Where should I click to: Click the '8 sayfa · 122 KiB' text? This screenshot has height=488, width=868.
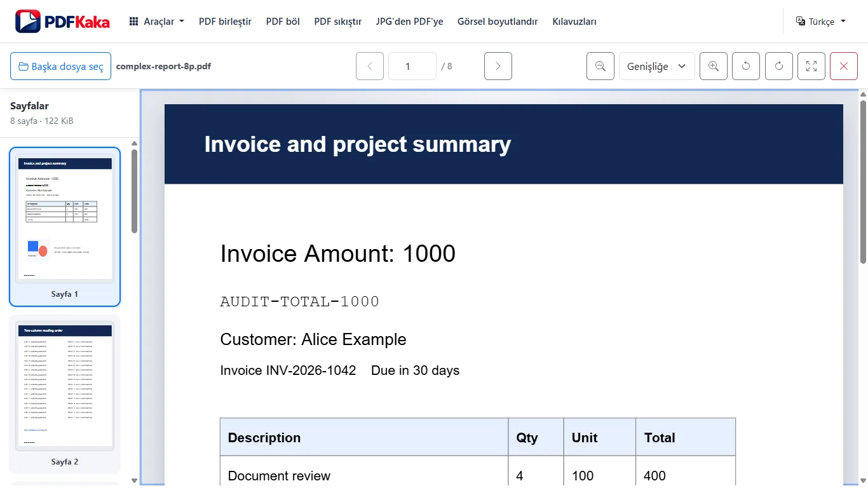pos(42,121)
